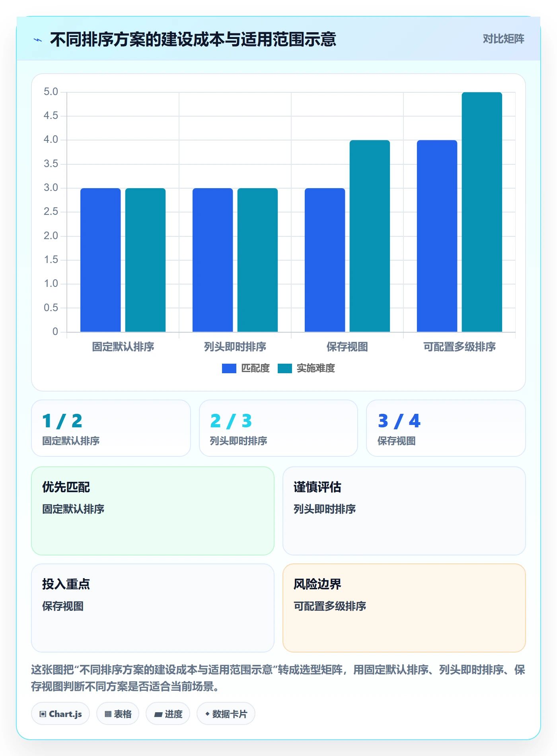
Task: Select the 谨慎评估 matrix card
Action: pos(404,511)
